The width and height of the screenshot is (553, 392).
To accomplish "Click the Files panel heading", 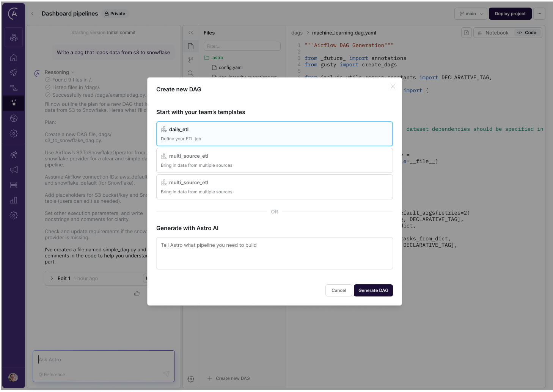I will click(x=209, y=33).
